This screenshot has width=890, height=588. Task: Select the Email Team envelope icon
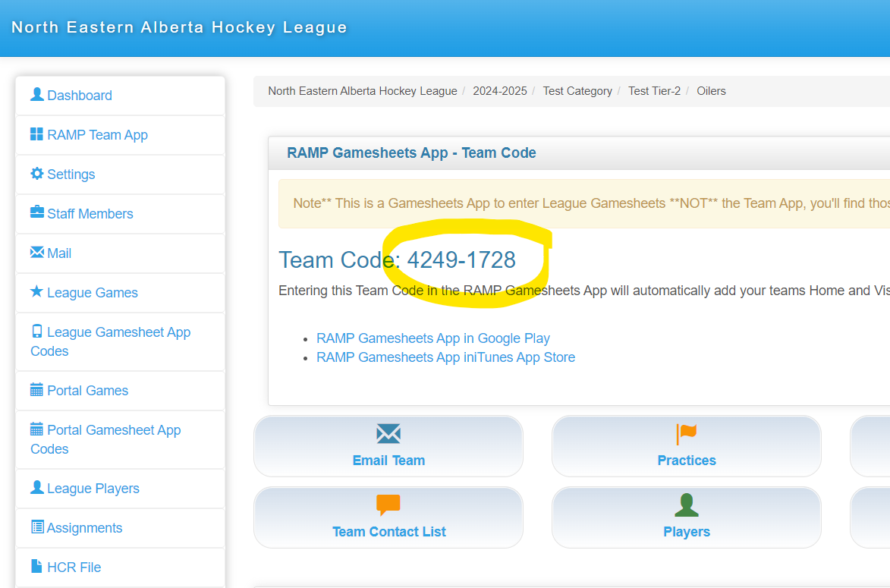coord(388,433)
